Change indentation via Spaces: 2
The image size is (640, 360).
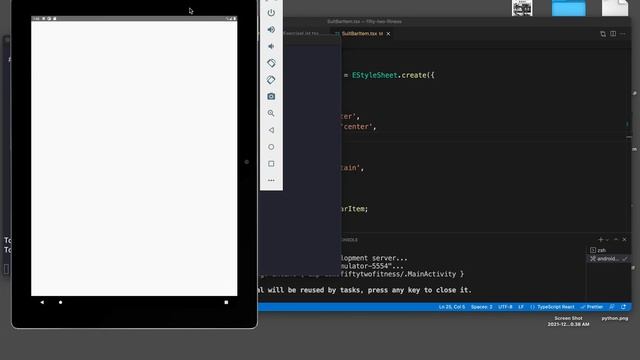pyautogui.click(x=482, y=307)
